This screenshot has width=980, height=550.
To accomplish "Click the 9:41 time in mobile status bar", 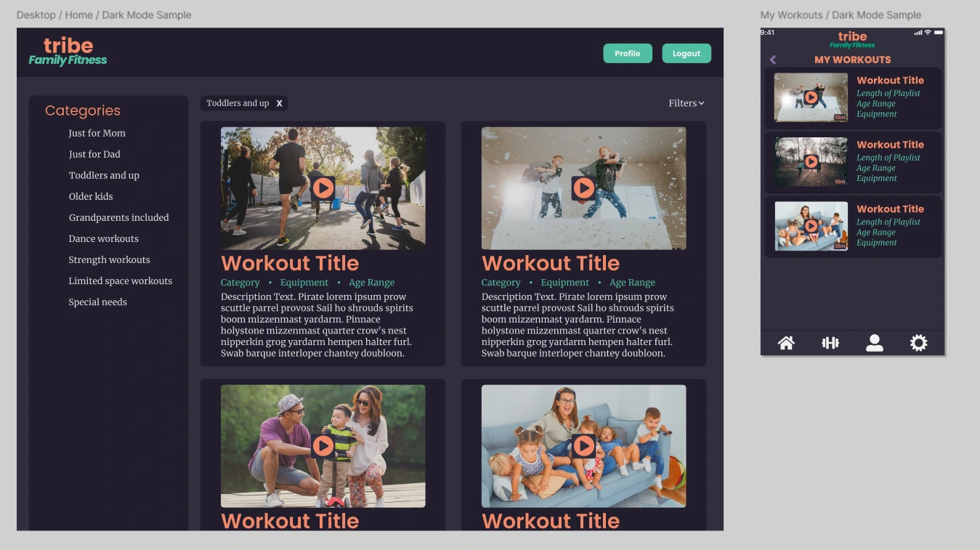I will point(768,33).
